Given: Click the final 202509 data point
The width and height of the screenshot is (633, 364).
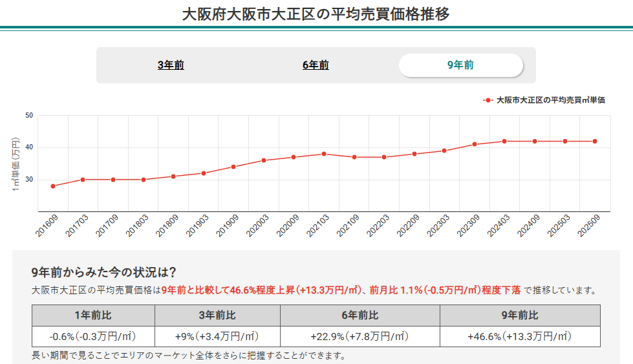Looking at the screenshot, I should [595, 141].
